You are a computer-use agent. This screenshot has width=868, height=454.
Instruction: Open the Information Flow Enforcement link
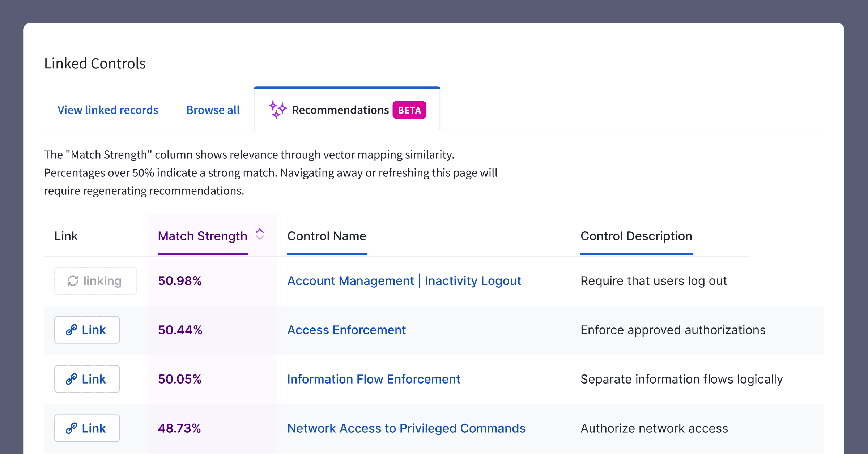click(373, 379)
